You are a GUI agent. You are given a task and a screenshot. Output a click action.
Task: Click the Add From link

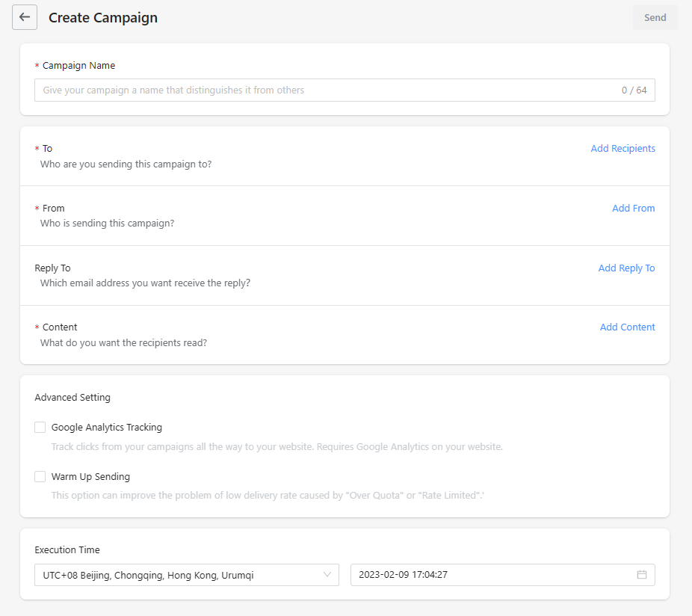[x=633, y=208]
